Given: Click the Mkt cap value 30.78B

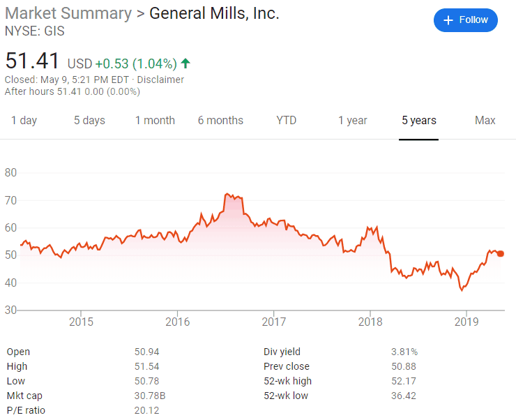Looking at the screenshot, I should click(150, 396).
